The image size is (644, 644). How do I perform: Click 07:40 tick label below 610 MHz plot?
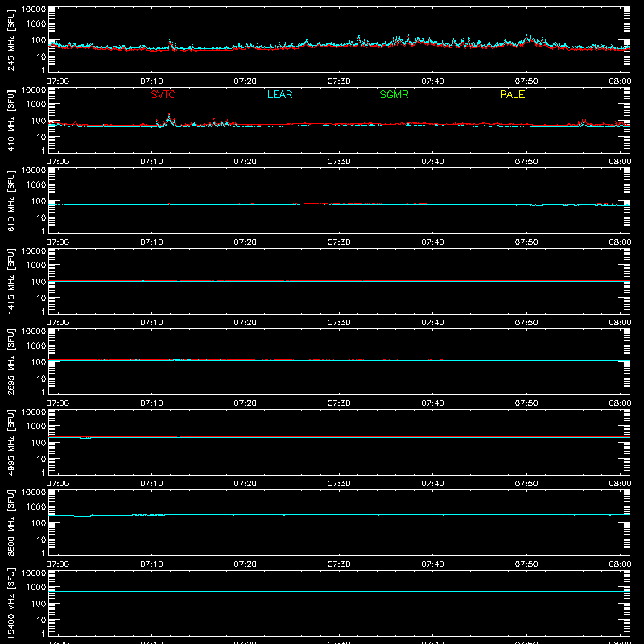[x=432, y=242]
